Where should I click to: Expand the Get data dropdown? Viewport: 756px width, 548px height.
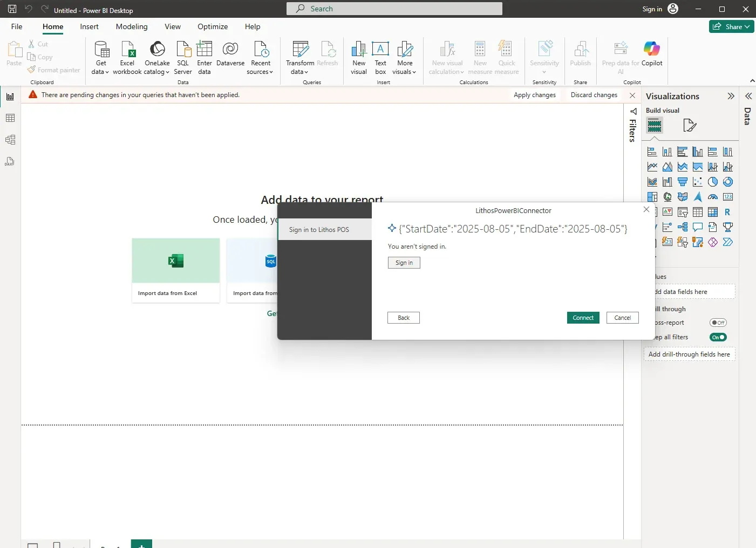point(101,58)
